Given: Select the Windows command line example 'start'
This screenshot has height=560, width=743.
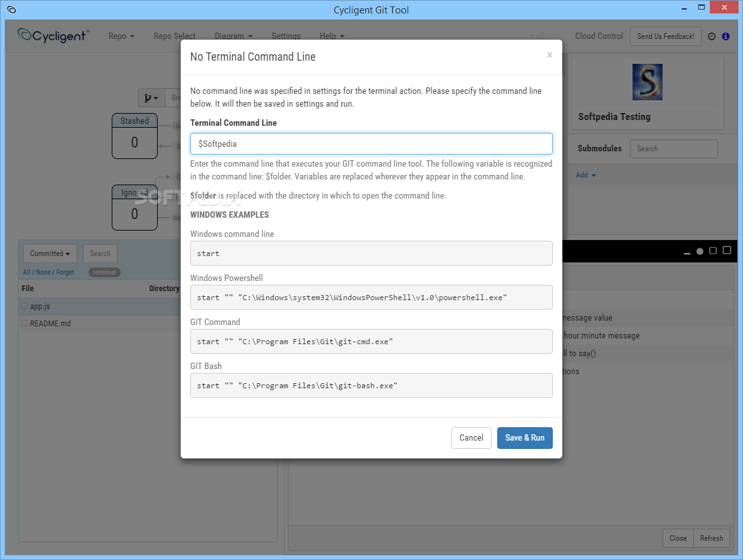Looking at the screenshot, I should (371, 254).
